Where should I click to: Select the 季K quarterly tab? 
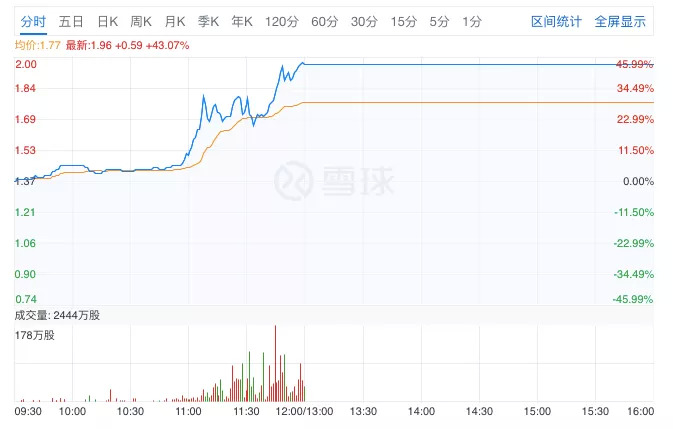pyautogui.click(x=208, y=21)
